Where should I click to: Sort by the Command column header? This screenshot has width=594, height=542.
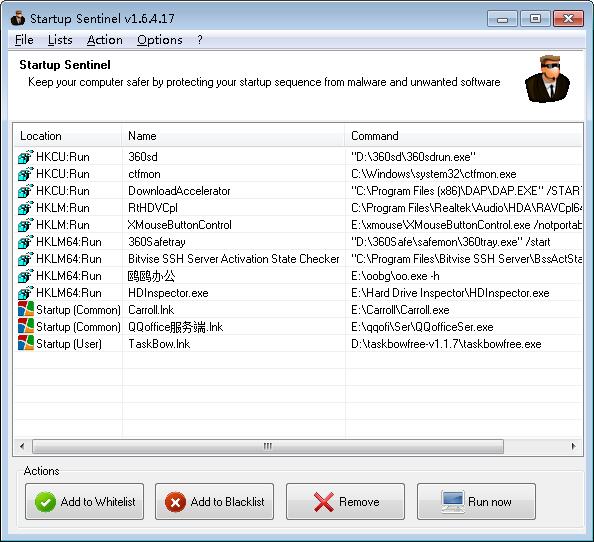pos(464,136)
